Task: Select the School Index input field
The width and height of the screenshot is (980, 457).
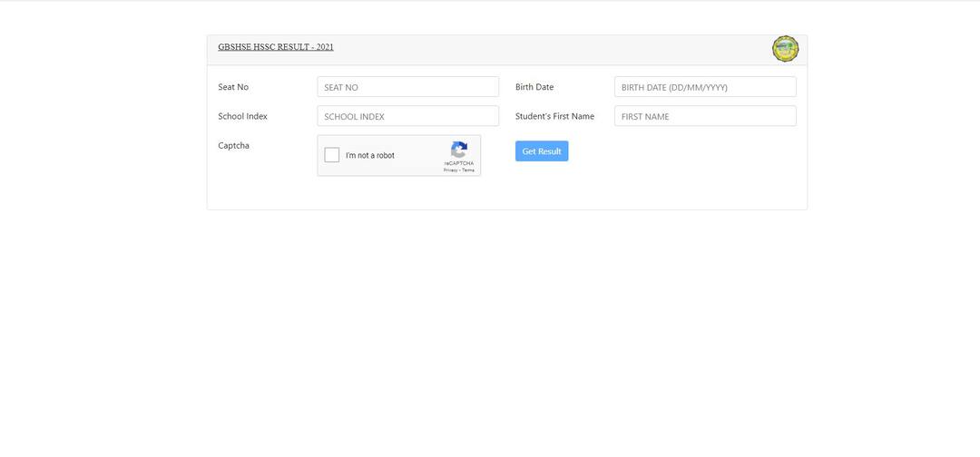Action: click(407, 116)
